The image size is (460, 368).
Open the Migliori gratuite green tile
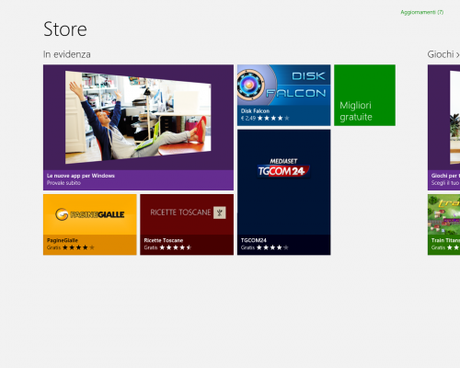click(365, 95)
